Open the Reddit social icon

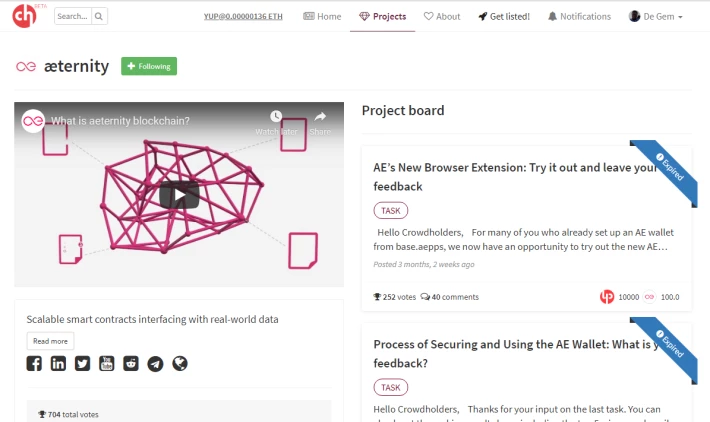[x=131, y=363]
